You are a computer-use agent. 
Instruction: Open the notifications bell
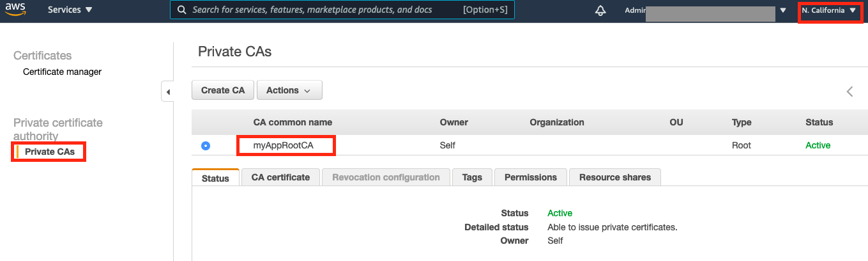[600, 10]
